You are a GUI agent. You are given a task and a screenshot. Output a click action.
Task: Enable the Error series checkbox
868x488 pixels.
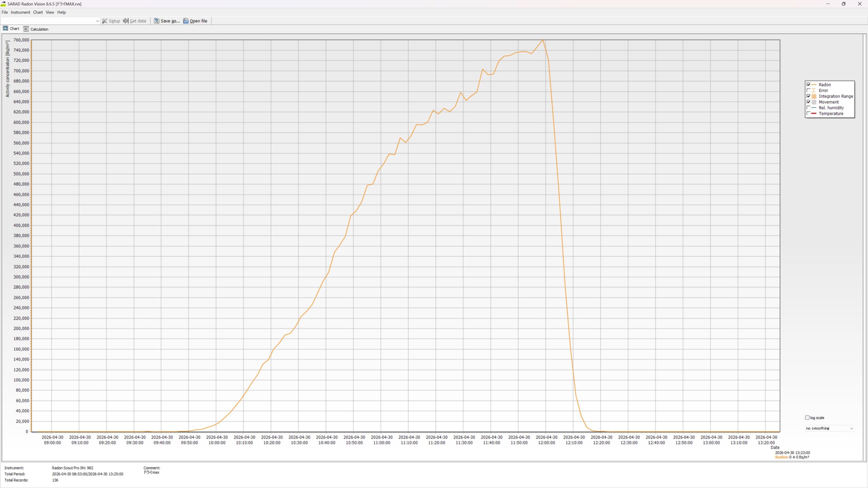[x=808, y=90]
